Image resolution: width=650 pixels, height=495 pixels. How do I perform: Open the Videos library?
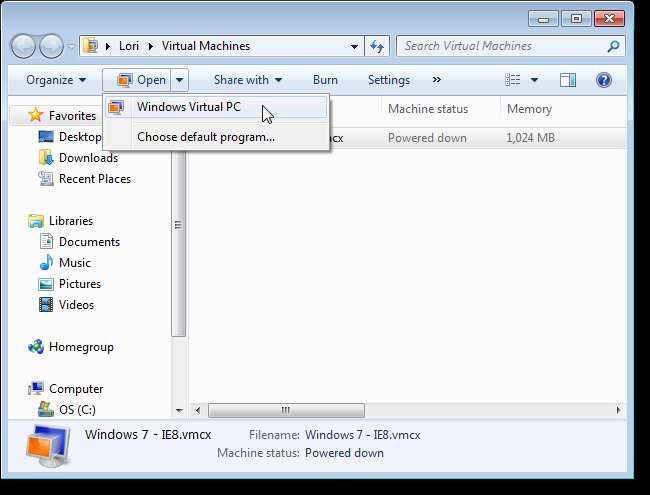click(76, 305)
